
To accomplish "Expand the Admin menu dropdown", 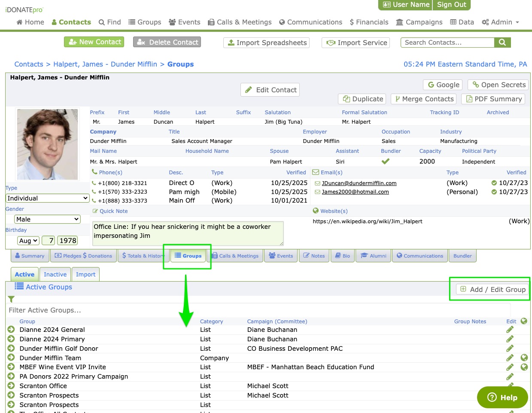I will [x=501, y=22].
